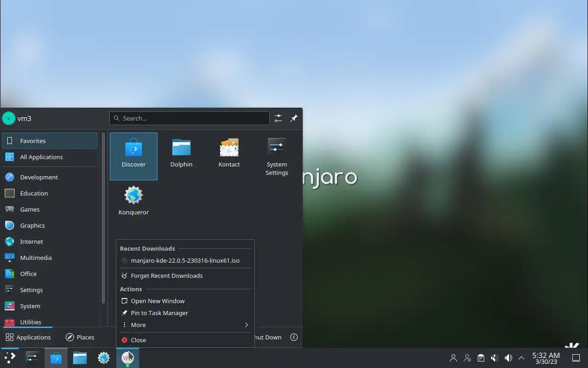Open manjaro-kde-22.0.5-230316-linux61.iso recent download
Image resolution: width=588 pixels, height=368 pixels.
pyautogui.click(x=185, y=260)
